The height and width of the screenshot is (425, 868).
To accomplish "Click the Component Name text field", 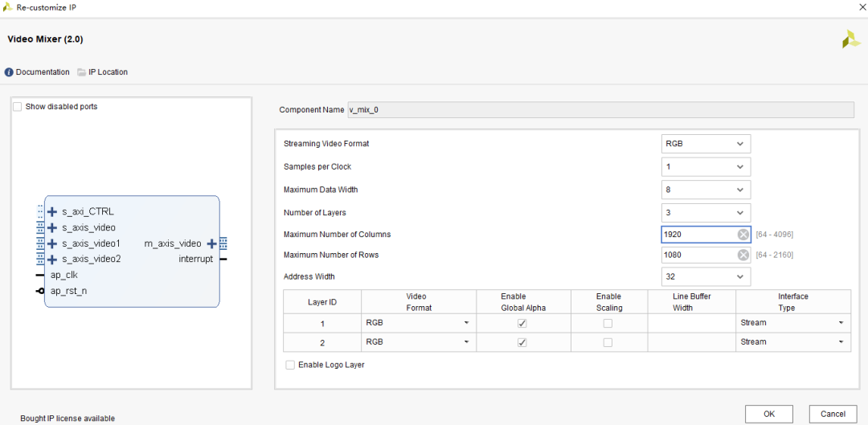I will 600,110.
